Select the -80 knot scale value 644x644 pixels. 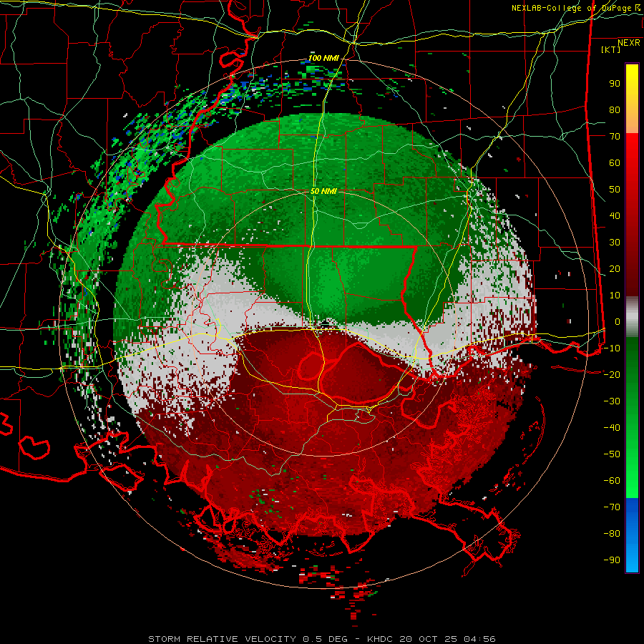[x=612, y=534]
